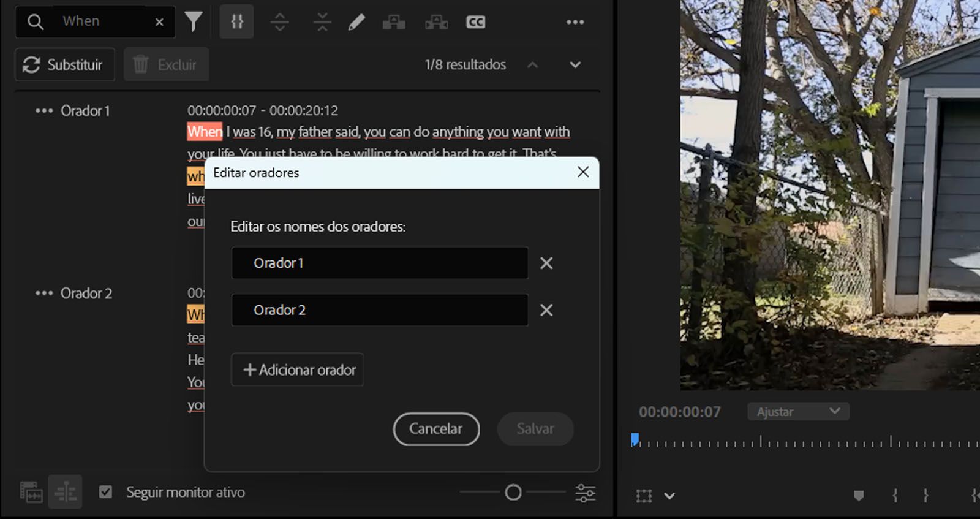980x519 pixels.
Task: Select the Orador 1 speaker label
Action: (x=85, y=111)
